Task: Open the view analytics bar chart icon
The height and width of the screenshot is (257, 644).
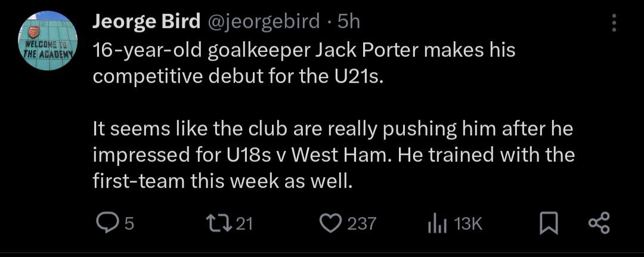Action: (x=437, y=224)
